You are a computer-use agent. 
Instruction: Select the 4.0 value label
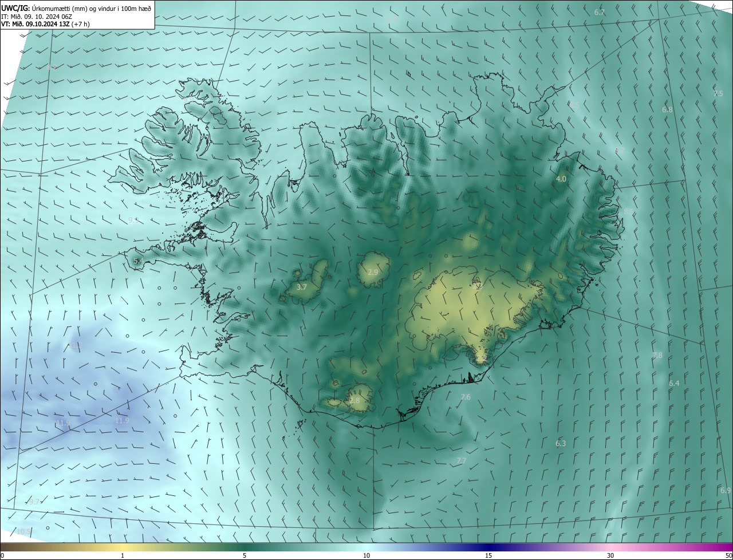click(x=561, y=179)
